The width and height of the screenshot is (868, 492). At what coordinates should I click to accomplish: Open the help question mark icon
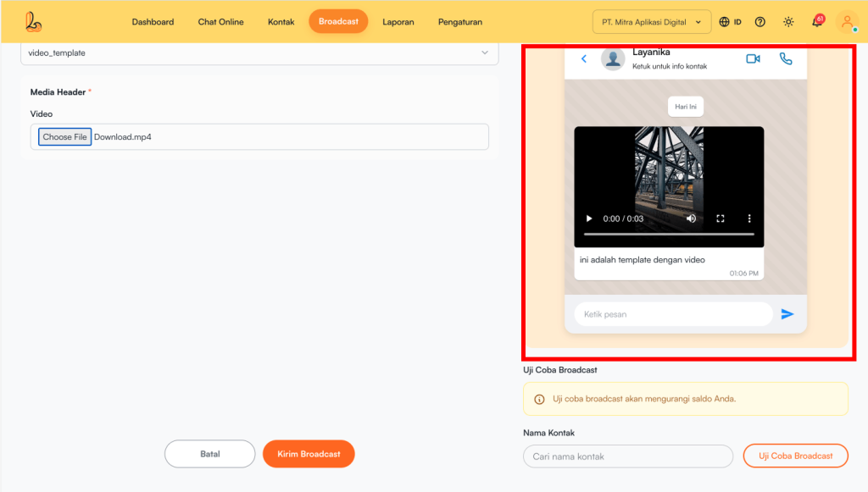(760, 22)
